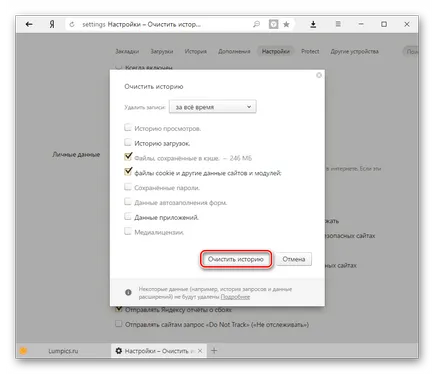Open the Yandex home logo button

[x=52, y=24]
